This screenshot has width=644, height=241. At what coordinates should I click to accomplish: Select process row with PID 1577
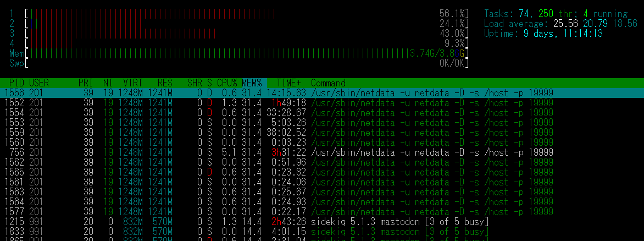pyautogui.click(x=275, y=211)
